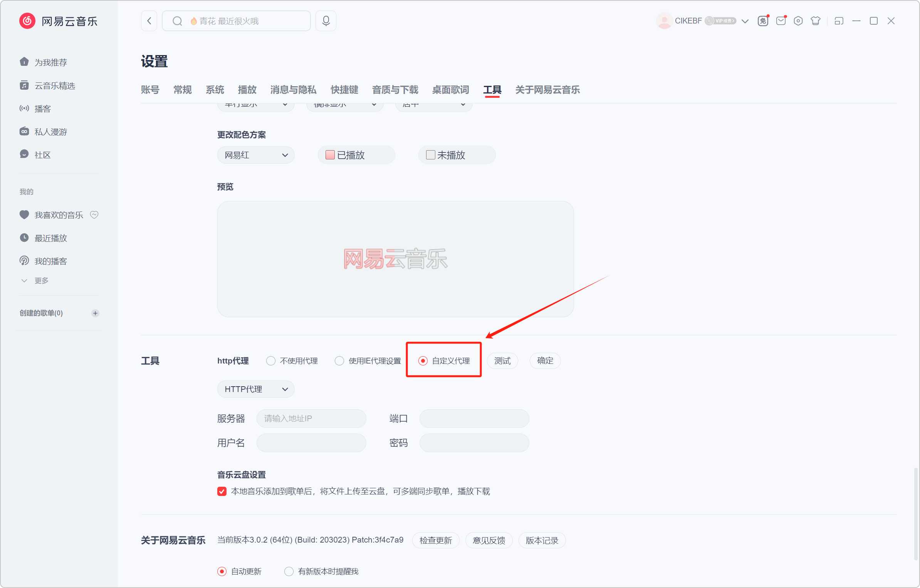Click the 意见反馈 button
Image resolution: width=920 pixels, height=588 pixels.
click(x=489, y=540)
